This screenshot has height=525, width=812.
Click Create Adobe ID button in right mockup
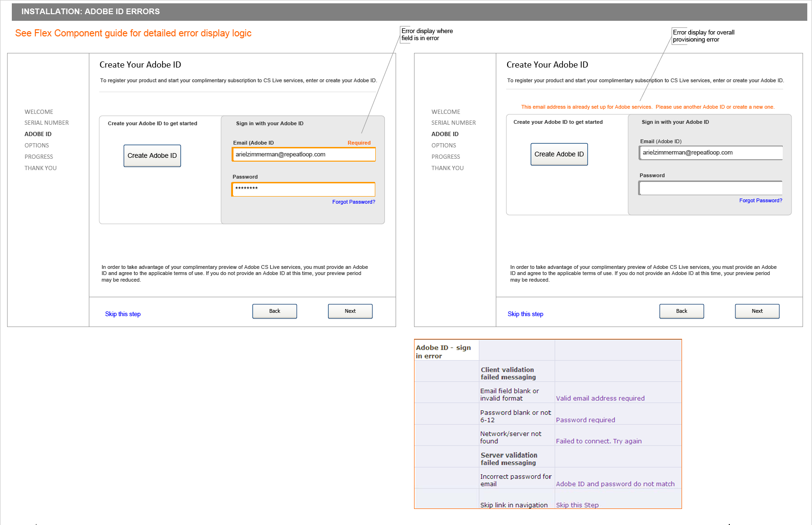pos(559,155)
